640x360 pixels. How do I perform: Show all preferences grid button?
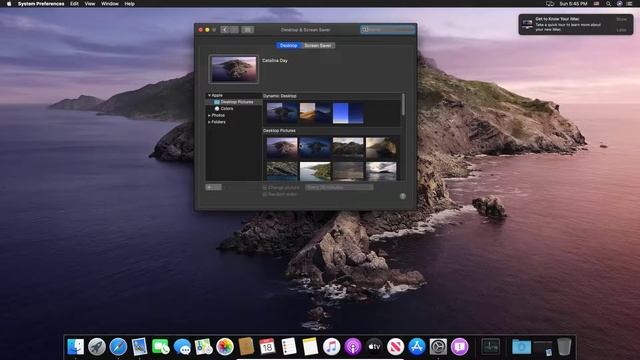247,29
